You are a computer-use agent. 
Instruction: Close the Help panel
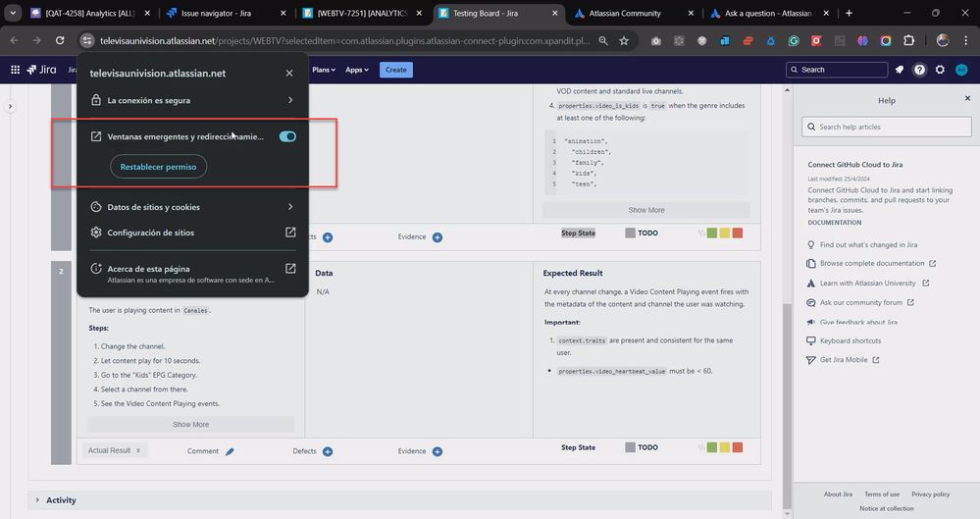(x=967, y=98)
